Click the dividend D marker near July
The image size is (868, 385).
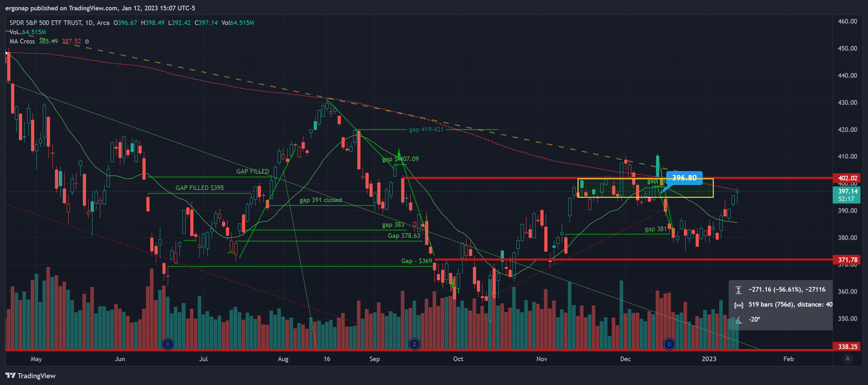coord(168,344)
